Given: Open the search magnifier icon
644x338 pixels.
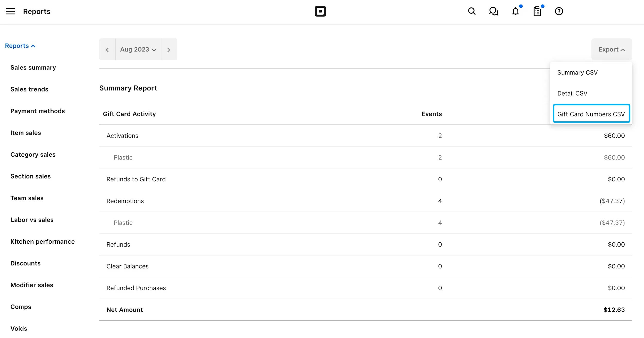Looking at the screenshot, I should [472, 11].
